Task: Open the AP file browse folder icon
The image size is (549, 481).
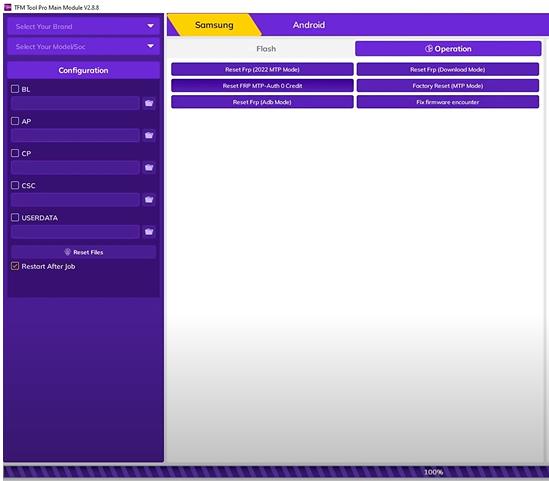Action: (149, 135)
